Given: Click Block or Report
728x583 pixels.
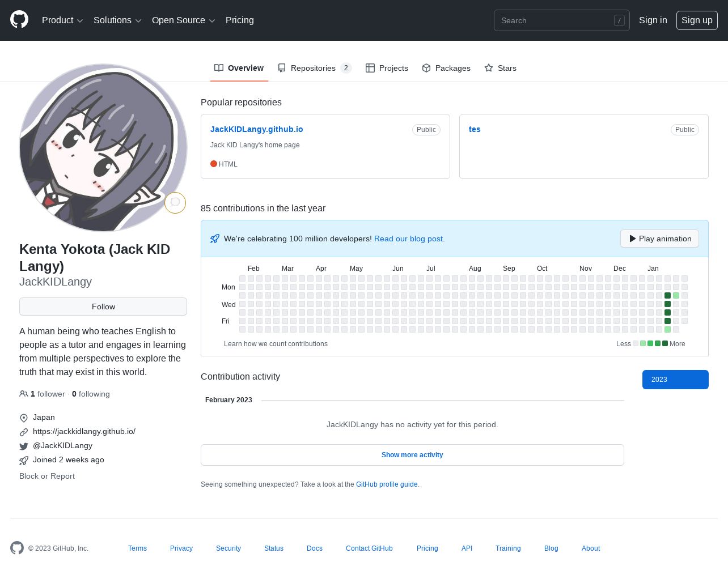Looking at the screenshot, I should click(47, 476).
